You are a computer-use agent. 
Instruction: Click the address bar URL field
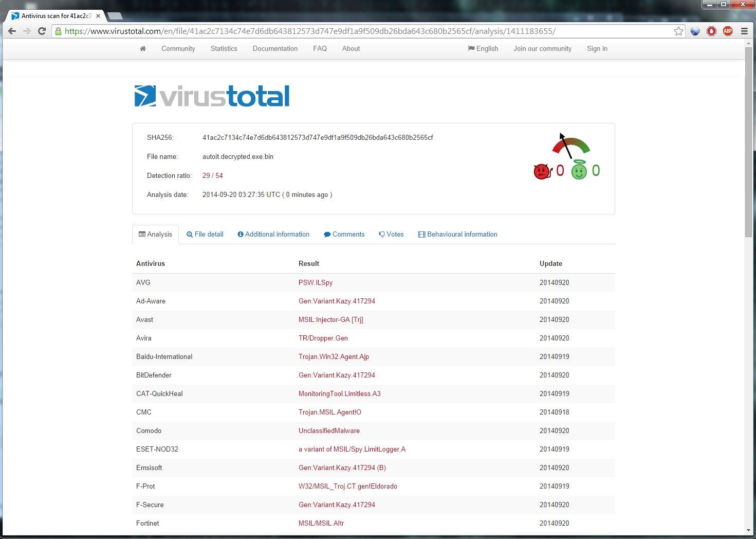pyautogui.click(x=360, y=31)
